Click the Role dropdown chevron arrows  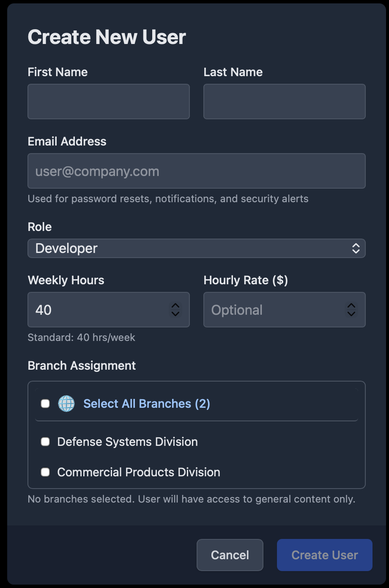coord(356,248)
